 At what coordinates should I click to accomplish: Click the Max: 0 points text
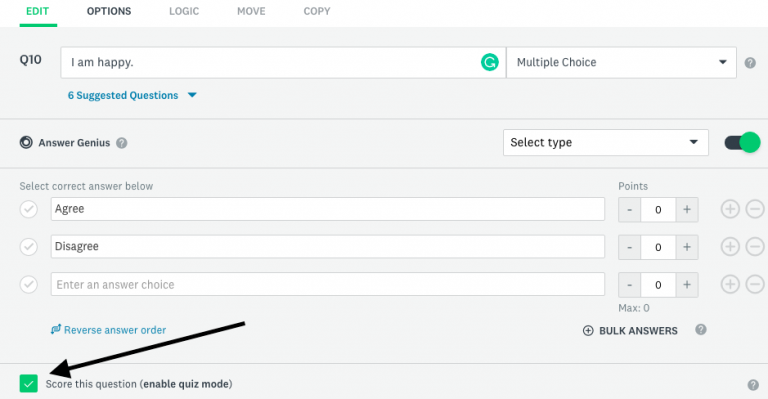tap(634, 308)
